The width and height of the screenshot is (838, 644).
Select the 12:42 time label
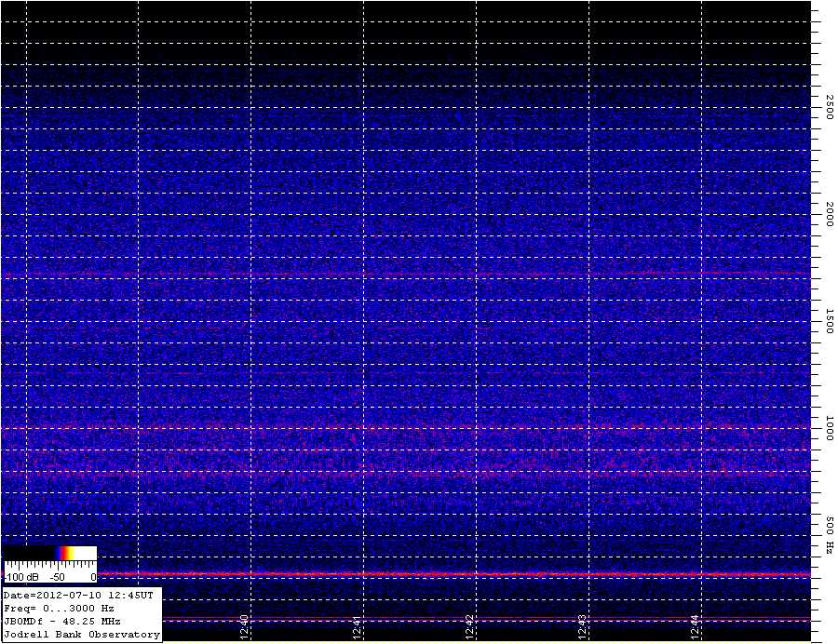click(x=470, y=626)
